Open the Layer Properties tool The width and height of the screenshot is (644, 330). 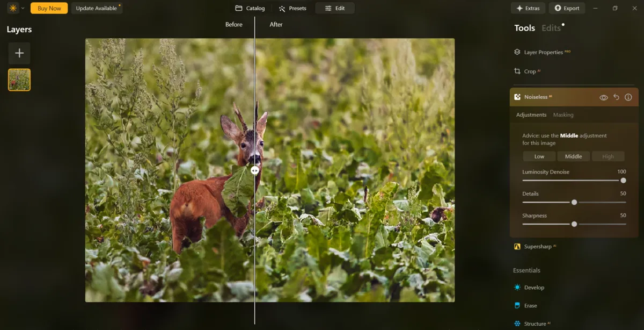pyautogui.click(x=541, y=52)
